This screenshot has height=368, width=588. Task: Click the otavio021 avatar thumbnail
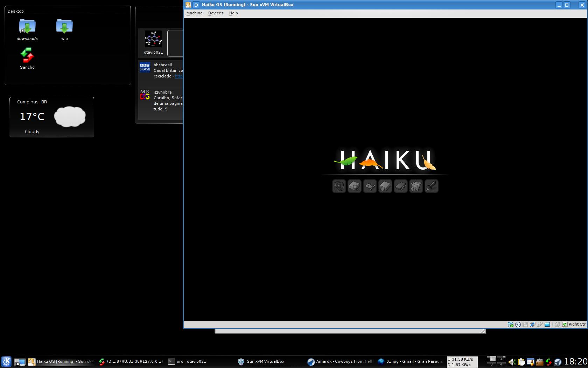click(153, 39)
